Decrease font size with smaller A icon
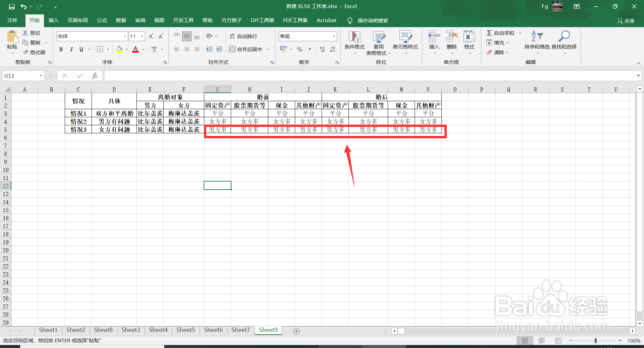 pos(161,36)
